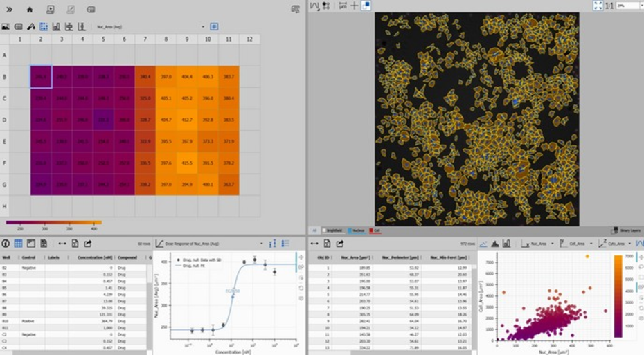Edit the zoom percentage field
The width and height of the screenshot is (644, 355).
click(x=627, y=6)
